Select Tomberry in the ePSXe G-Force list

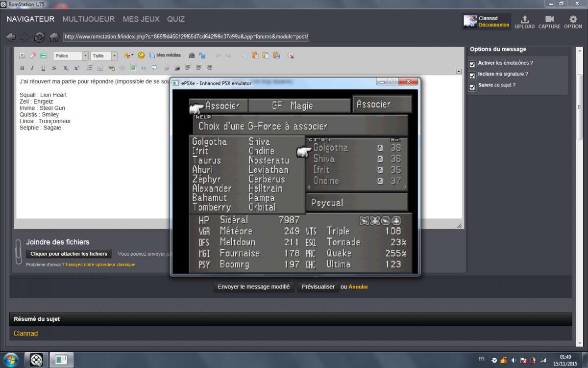[x=212, y=207]
